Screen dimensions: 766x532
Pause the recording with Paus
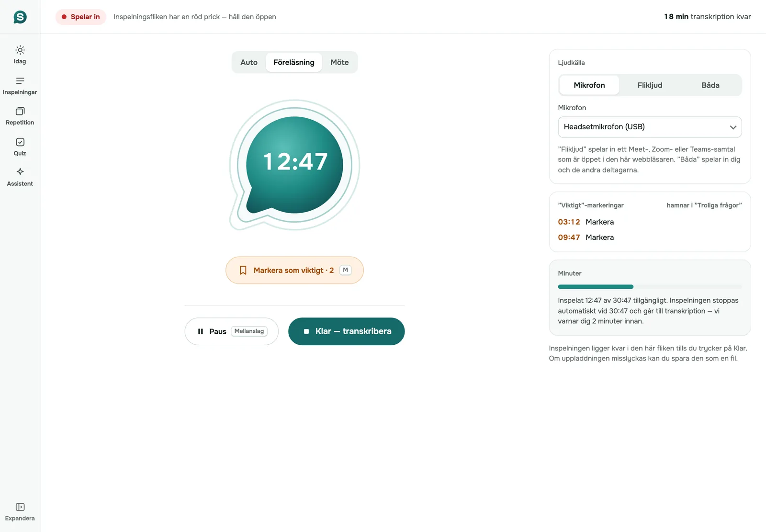232,331
